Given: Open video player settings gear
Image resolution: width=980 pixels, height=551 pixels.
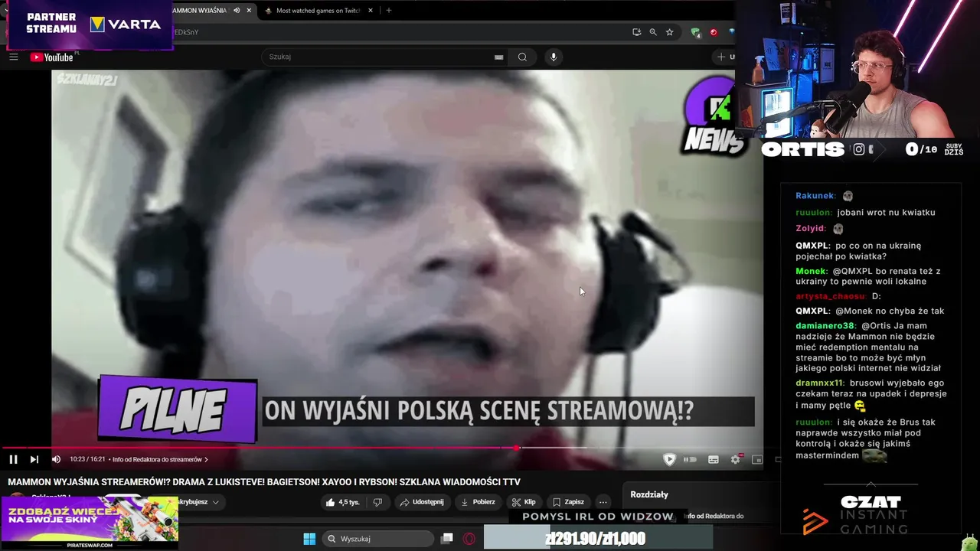Looking at the screenshot, I should coord(736,459).
